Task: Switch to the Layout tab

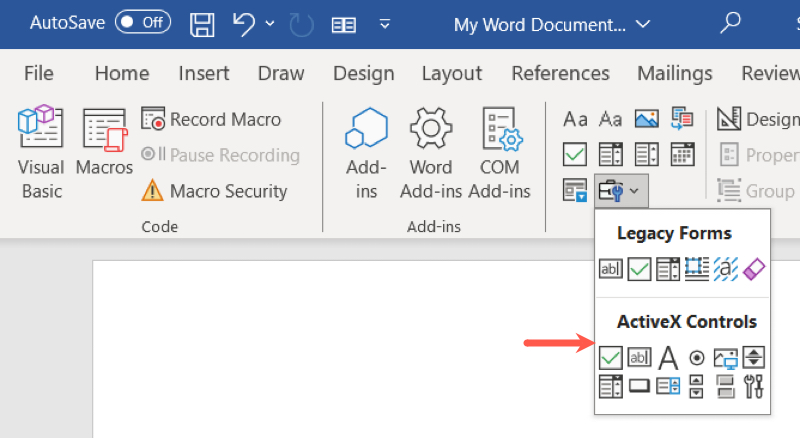Action: coord(452,74)
